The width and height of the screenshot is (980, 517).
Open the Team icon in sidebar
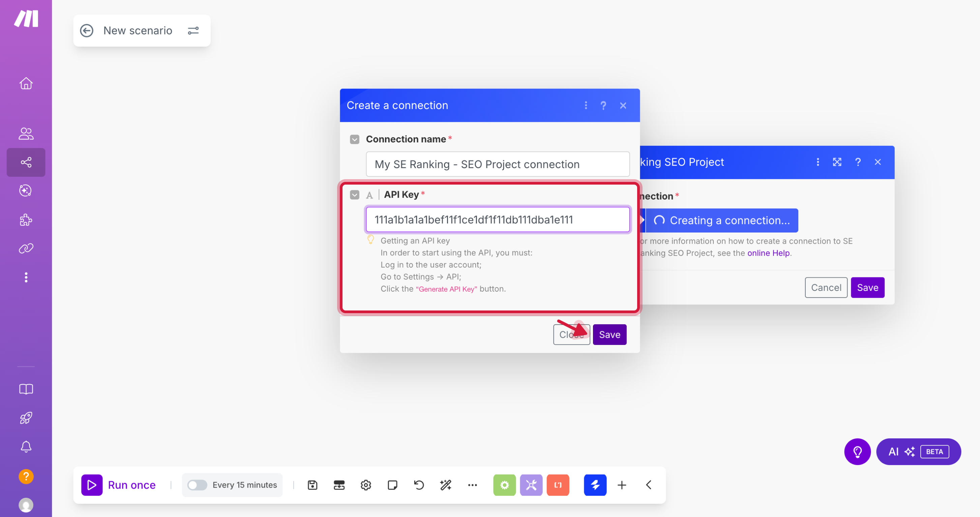[x=26, y=133]
